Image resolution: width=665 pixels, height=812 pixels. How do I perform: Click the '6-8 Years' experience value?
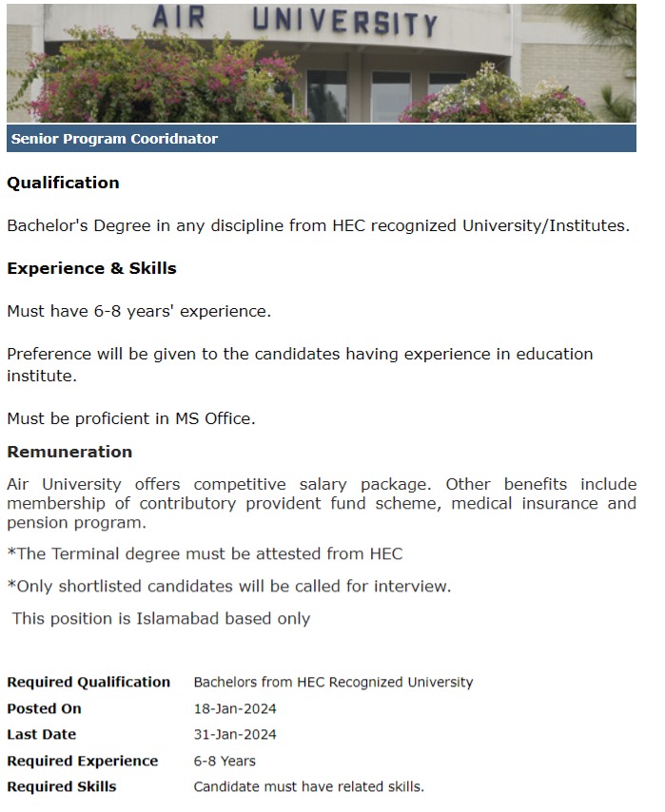(225, 761)
